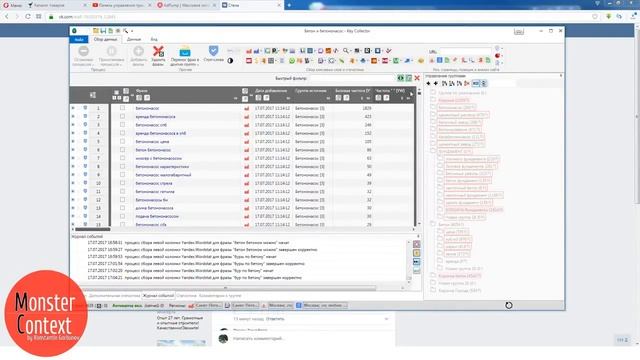Click the red scissors-like icon in groups toolbar
This screenshot has width=640, height=360.
pos(467,83)
